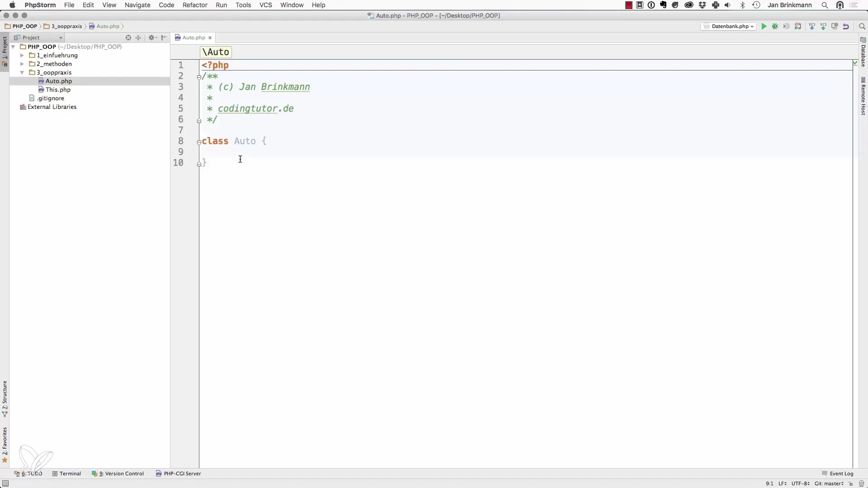Image resolution: width=868 pixels, height=488 pixels.
Task: Open Evernote from the macOS menu bar
Action: (663, 5)
